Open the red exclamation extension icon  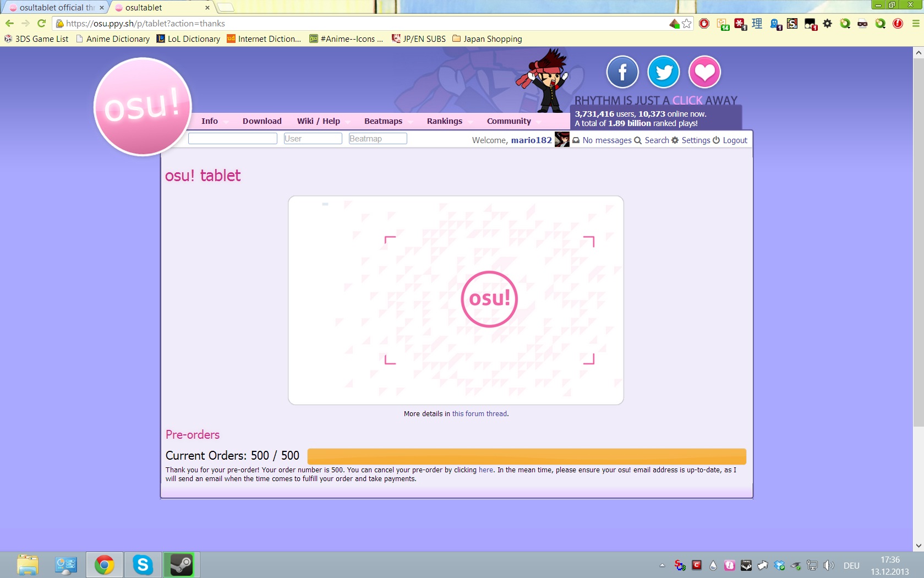point(898,23)
